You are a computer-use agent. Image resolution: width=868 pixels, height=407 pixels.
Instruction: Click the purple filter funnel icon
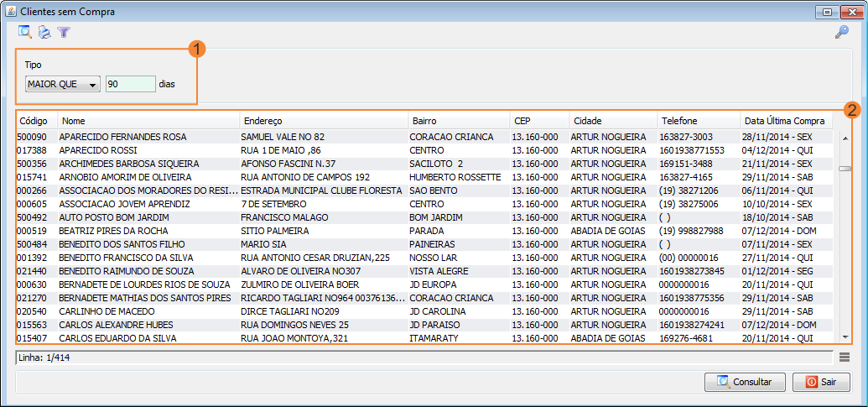coord(64,33)
